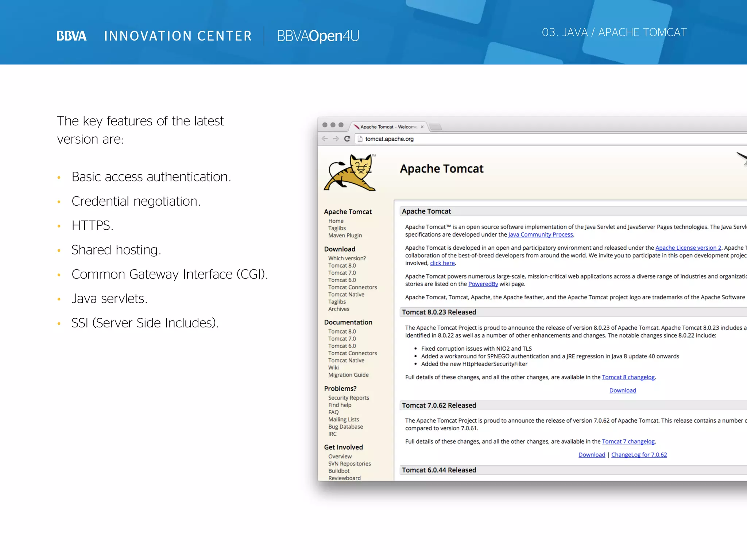Screen dimensions: 747x560
Task: Open ChangeLog for 7.0.62 link
Action: [639, 455]
